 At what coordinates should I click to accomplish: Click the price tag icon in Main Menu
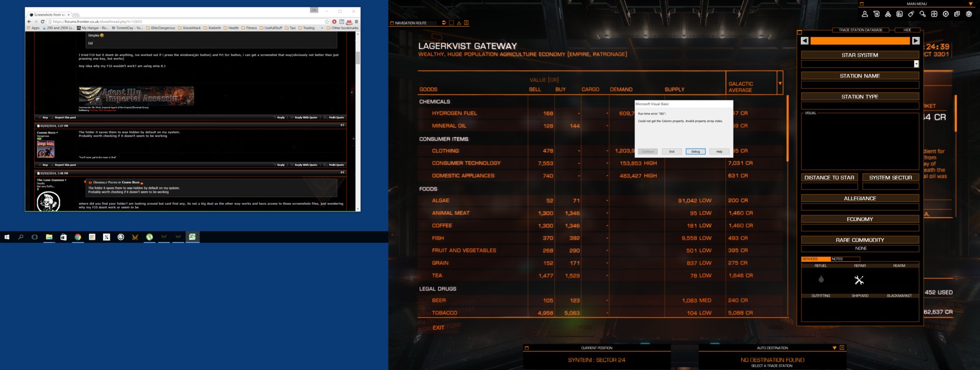pos(911,14)
